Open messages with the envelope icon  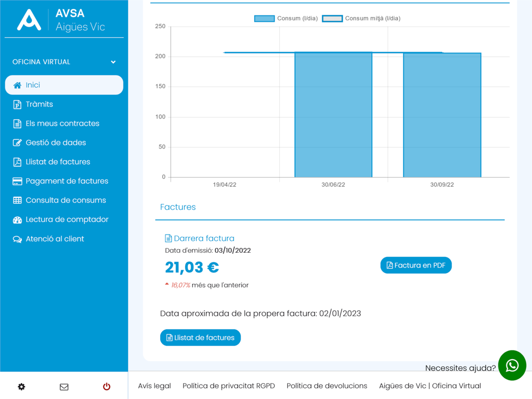[x=64, y=387]
